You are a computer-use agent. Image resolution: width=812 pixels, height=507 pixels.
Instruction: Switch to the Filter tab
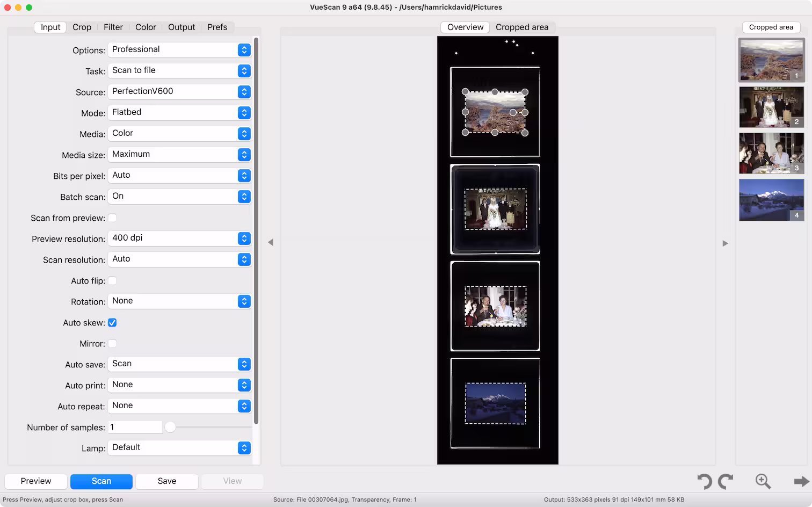coord(113,27)
